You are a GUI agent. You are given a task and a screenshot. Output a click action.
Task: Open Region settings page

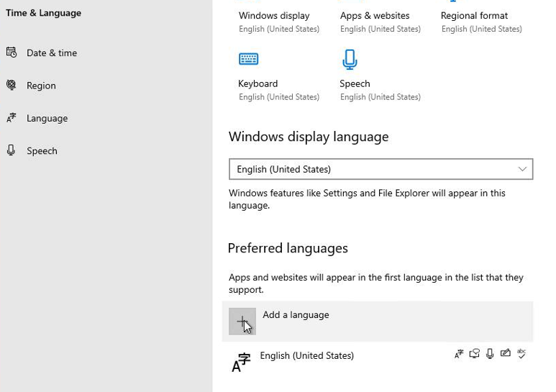click(41, 86)
